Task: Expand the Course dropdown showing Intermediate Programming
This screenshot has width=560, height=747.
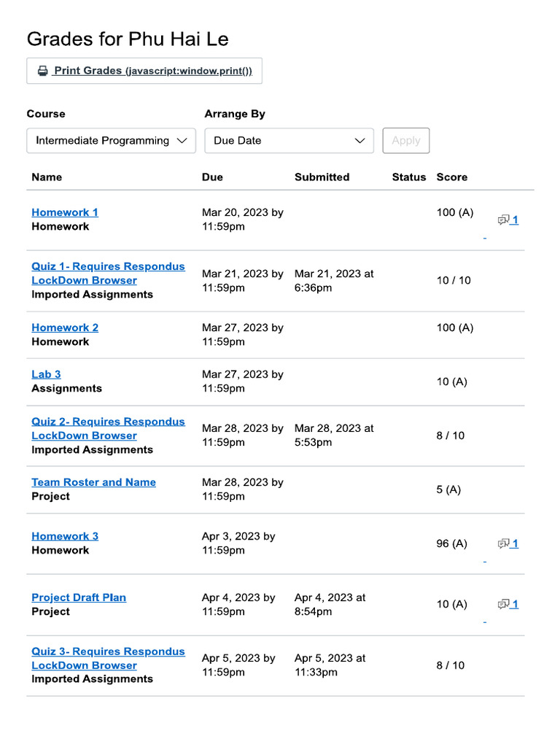Action: click(x=111, y=141)
